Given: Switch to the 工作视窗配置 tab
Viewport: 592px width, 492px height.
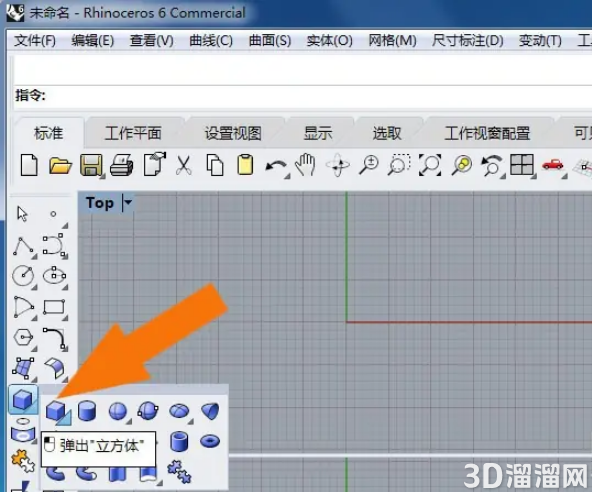Looking at the screenshot, I should tap(487, 133).
